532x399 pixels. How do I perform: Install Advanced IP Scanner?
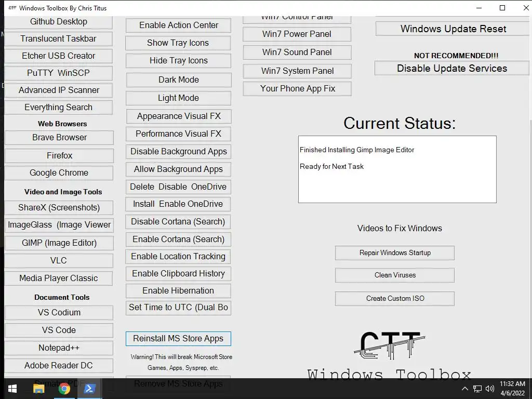pos(59,90)
